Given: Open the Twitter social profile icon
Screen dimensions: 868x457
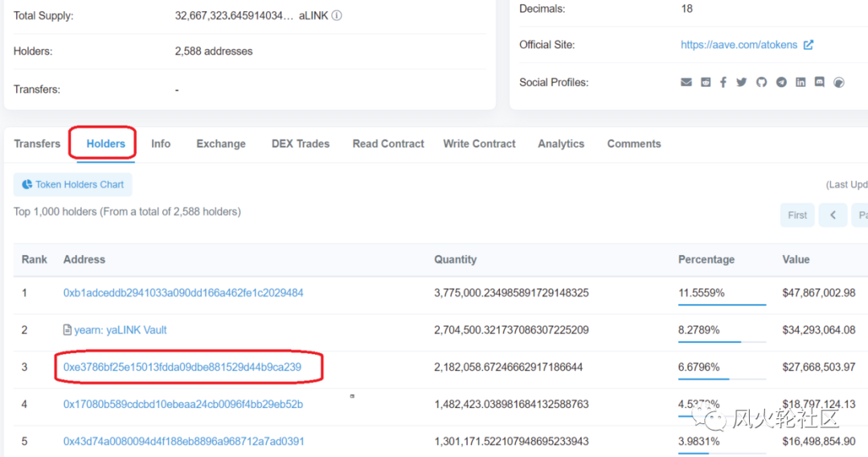Looking at the screenshot, I should (741, 83).
